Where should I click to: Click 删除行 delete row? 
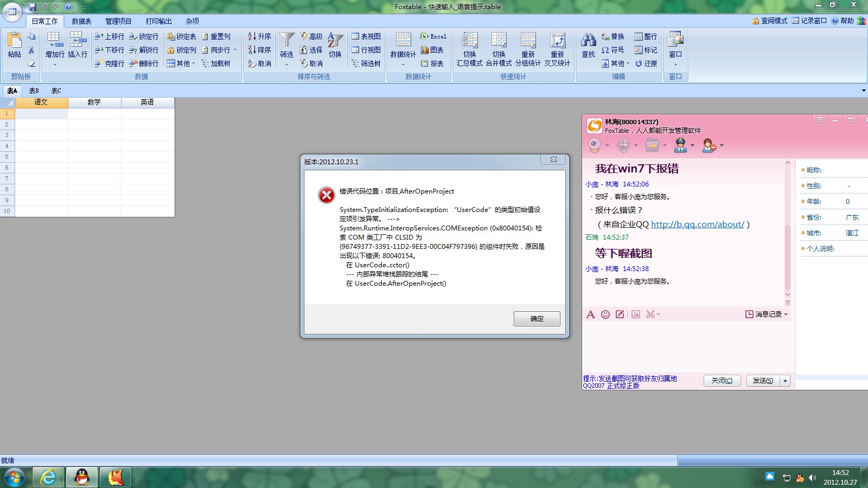click(x=144, y=63)
